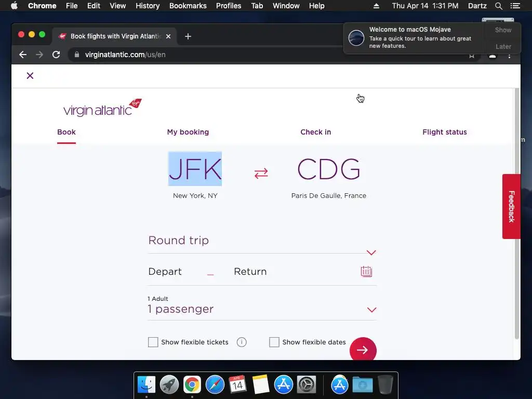532x399 pixels.
Task: Open Downloads folder in the Dock
Action: pos(362,385)
